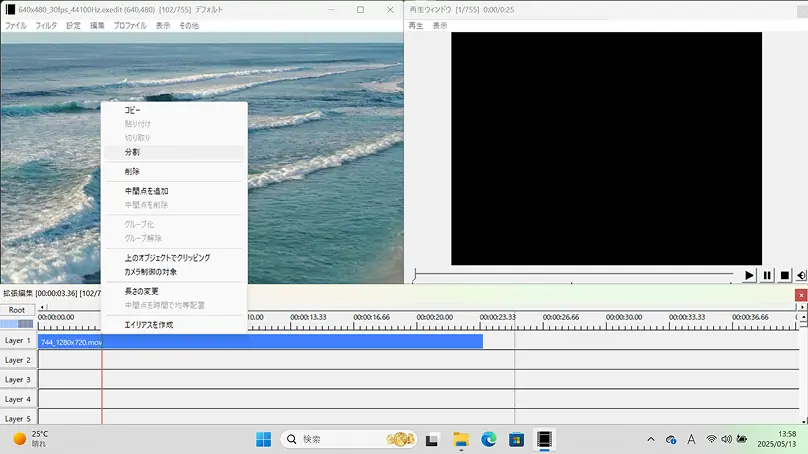Toggle Layer 1 visibility button
This screenshot has width=808, height=454.
(x=18, y=341)
